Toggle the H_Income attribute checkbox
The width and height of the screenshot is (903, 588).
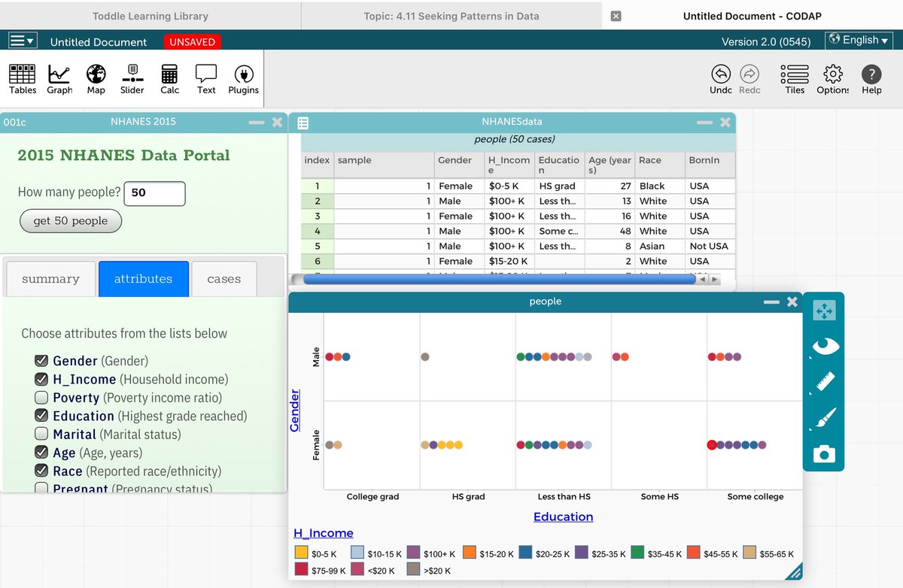click(x=41, y=379)
